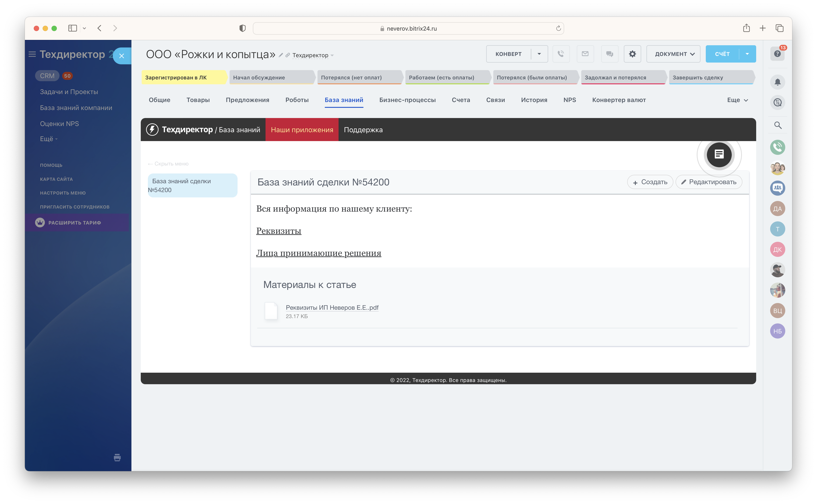Click the phone call icon in deal header
Image resolution: width=817 pixels, height=504 pixels.
tap(561, 54)
